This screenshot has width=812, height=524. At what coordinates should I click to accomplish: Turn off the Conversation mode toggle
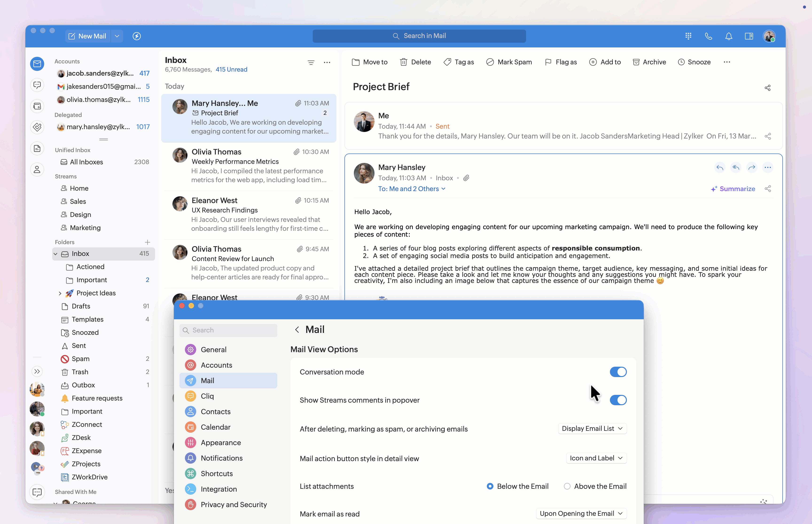pyautogui.click(x=618, y=372)
